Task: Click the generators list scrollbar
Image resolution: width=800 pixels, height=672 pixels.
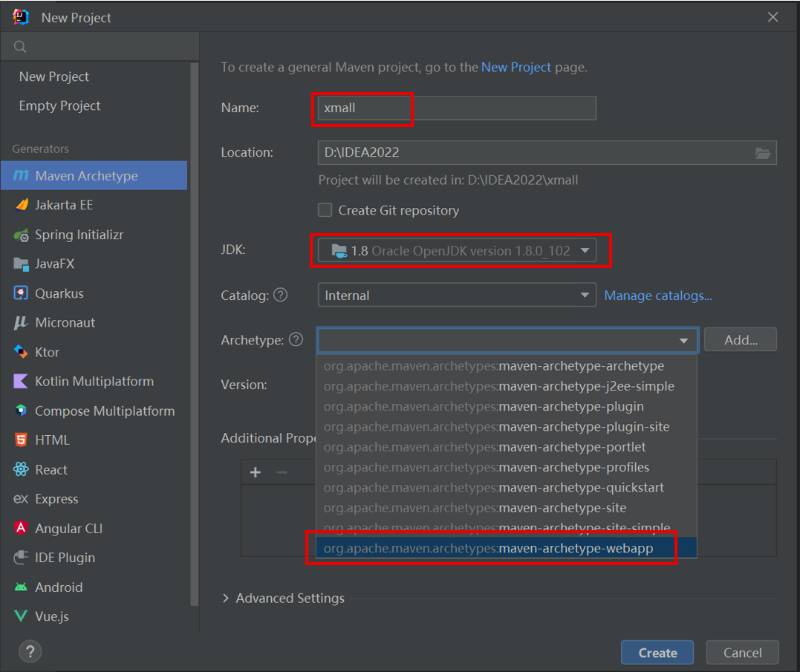Action: [194, 334]
